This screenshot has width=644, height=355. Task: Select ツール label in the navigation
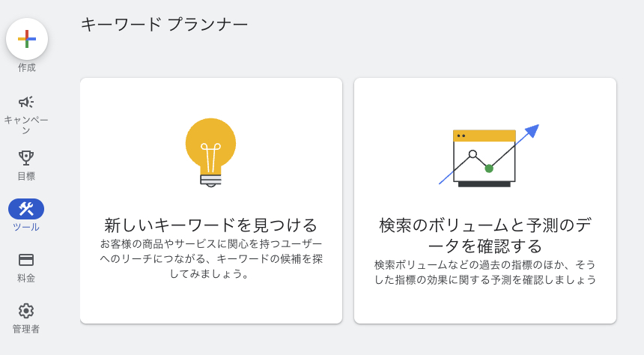pyautogui.click(x=26, y=227)
